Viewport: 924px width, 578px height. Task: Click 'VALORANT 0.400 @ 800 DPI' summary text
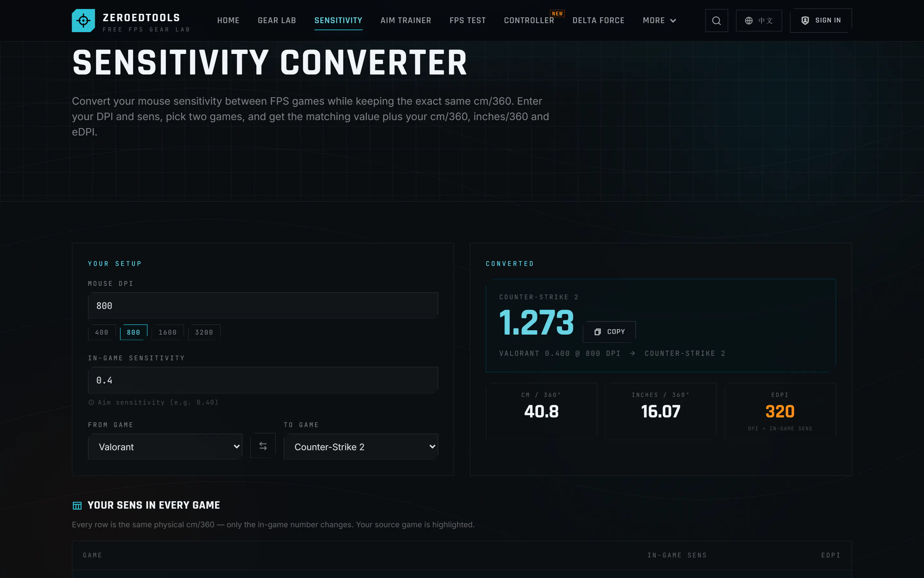tap(560, 354)
